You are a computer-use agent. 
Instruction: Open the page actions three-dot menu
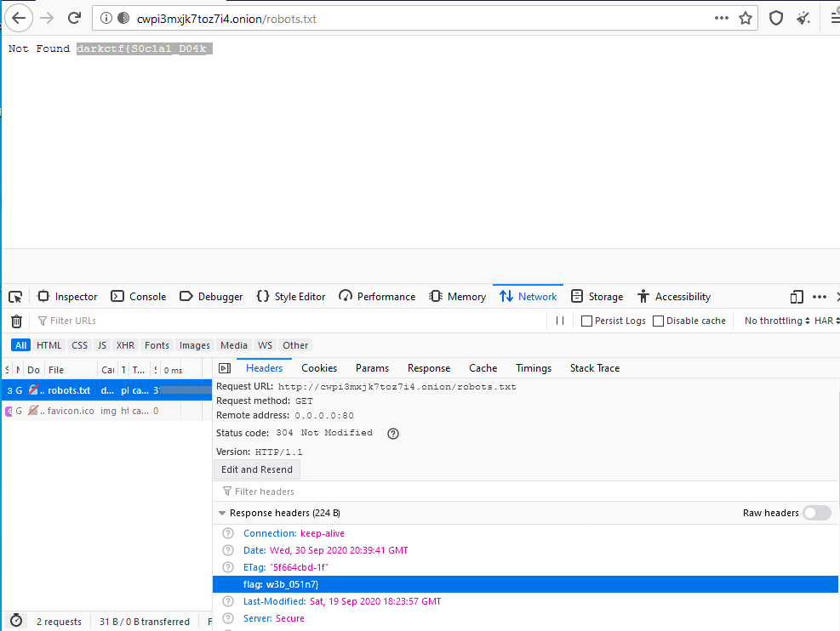(x=722, y=18)
